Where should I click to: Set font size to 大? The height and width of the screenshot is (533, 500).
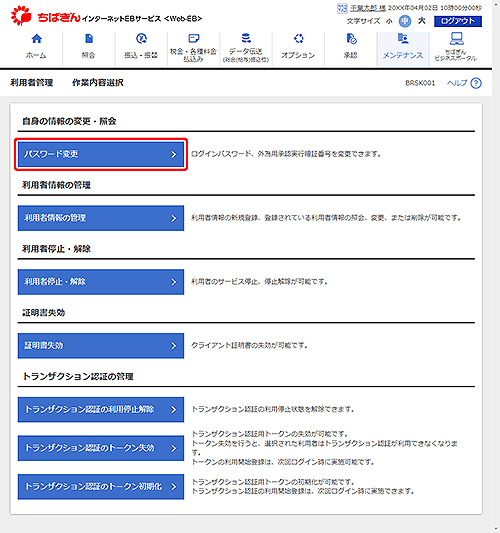421,21
